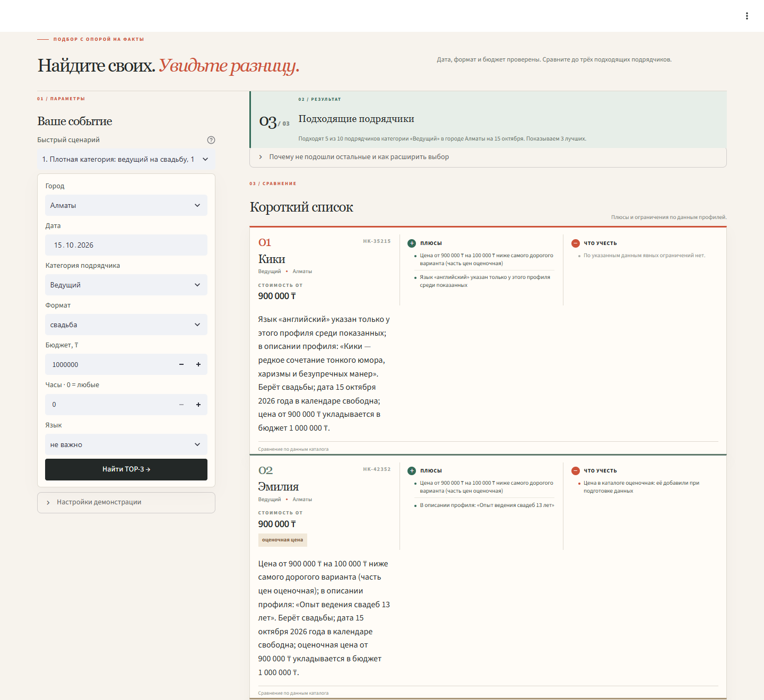
Task: Click the оценочная цена badge
Action: tap(283, 540)
